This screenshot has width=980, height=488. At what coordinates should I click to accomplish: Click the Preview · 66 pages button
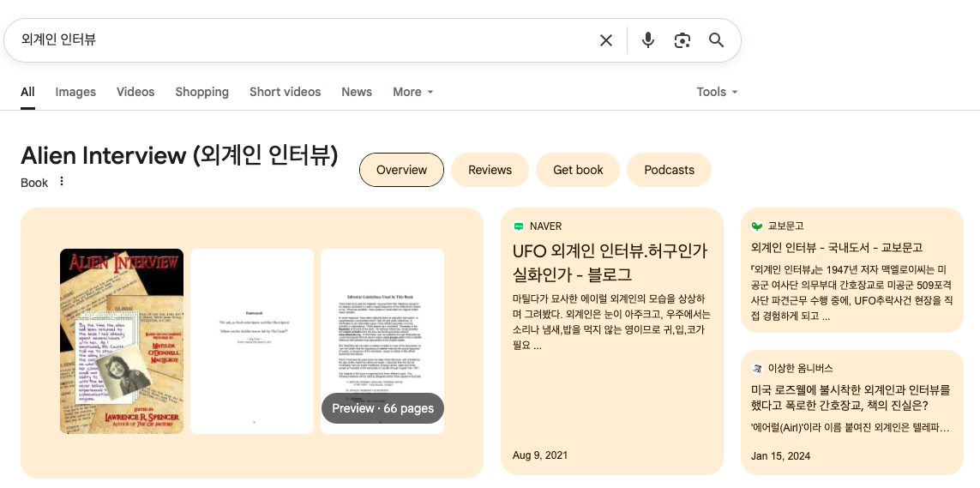pyautogui.click(x=382, y=408)
